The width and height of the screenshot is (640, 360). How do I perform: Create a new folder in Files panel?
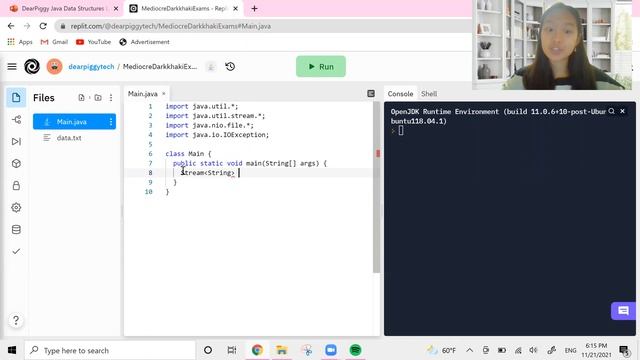point(98,98)
